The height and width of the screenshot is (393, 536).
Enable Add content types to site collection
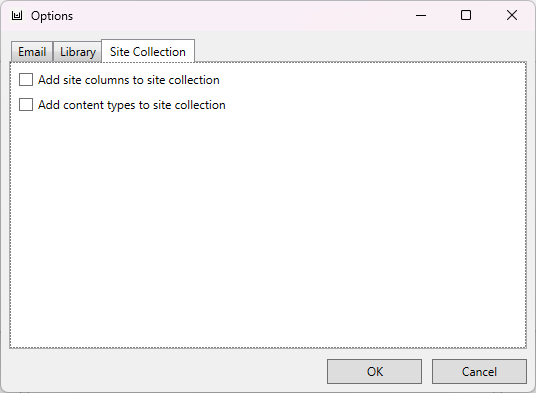(x=122, y=105)
